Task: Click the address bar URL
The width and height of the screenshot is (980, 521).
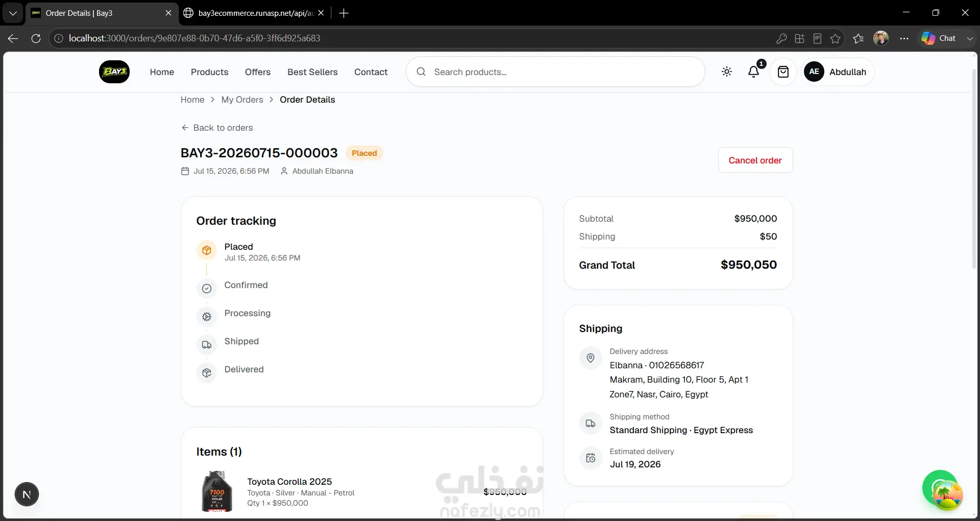Action: (x=194, y=38)
